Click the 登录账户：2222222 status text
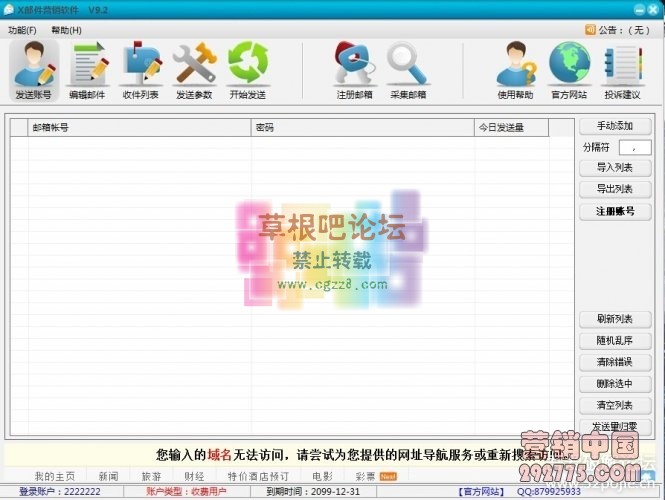665x500 pixels. coord(60,492)
